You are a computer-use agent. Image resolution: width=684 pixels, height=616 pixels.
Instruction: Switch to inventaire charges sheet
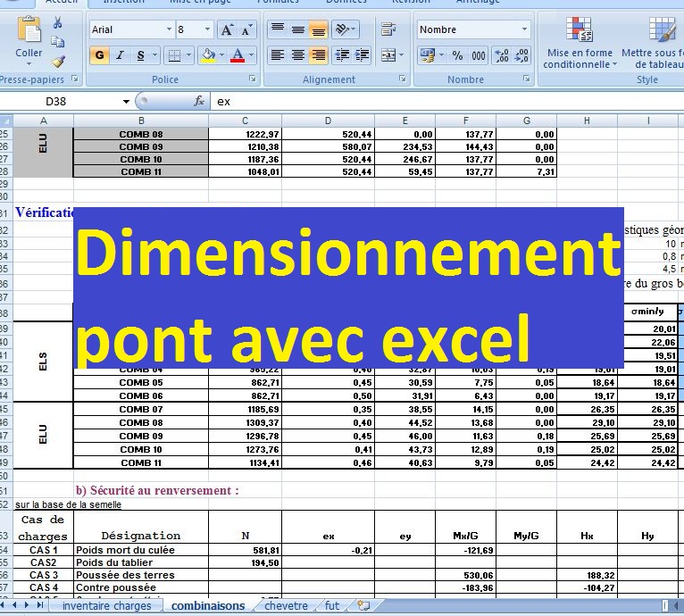[x=106, y=605]
